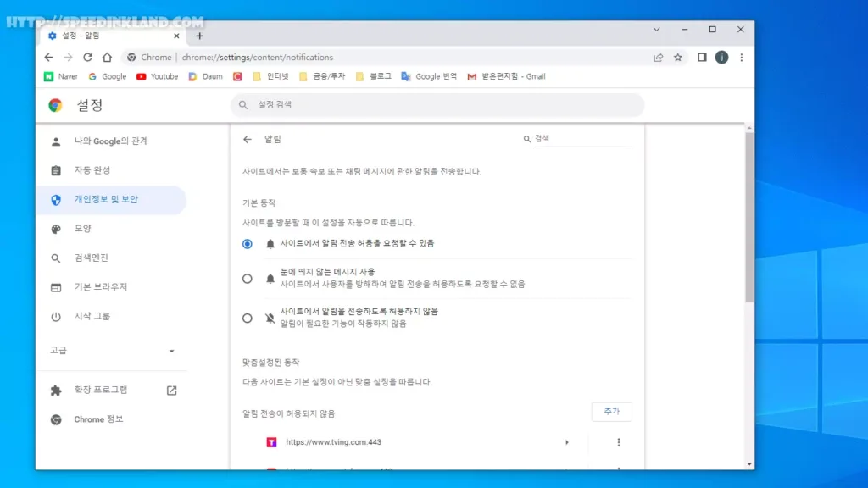This screenshot has height=488, width=868.
Task: Open 시작 그룹 settings section
Action: click(x=111, y=317)
